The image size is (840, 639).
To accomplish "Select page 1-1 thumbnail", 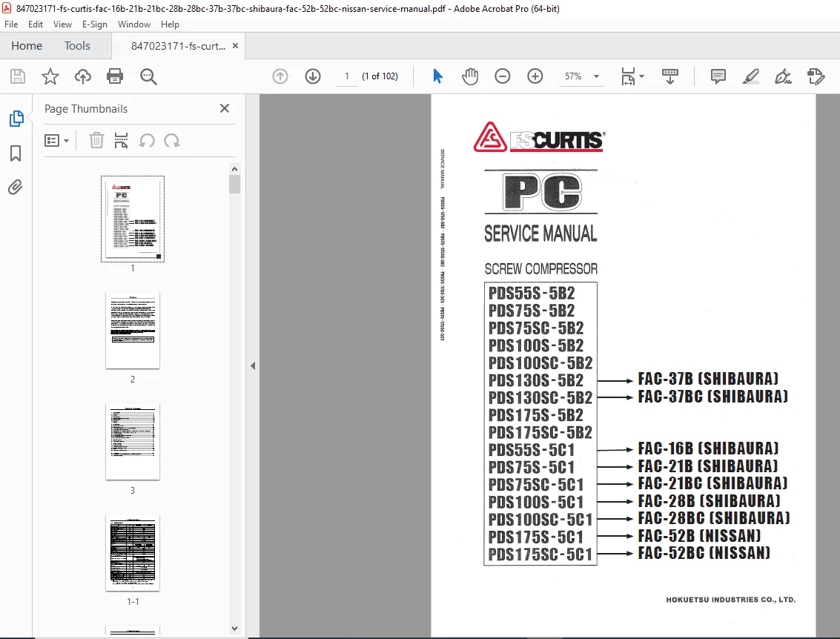I will 133,553.
